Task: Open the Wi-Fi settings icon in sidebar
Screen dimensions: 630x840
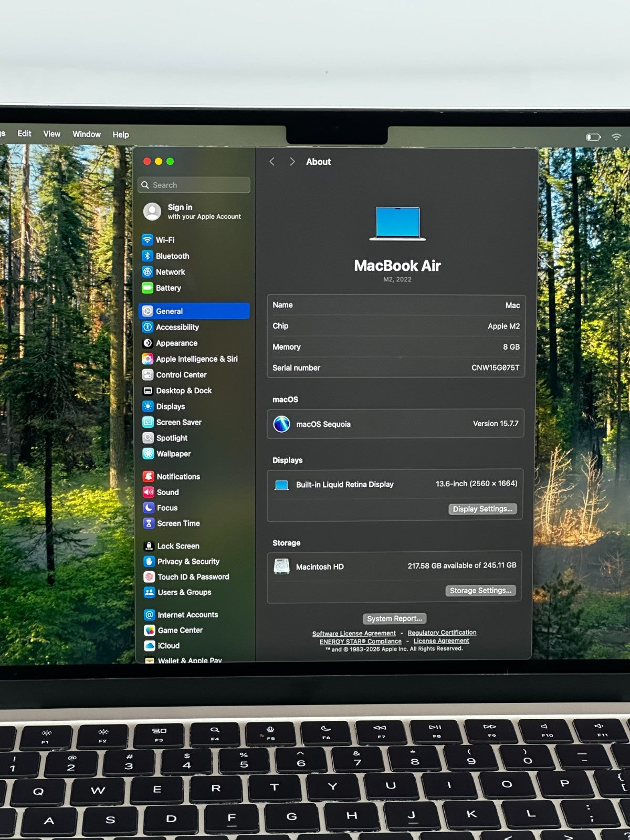Action: pyautogui.click(x=148, y=240)
